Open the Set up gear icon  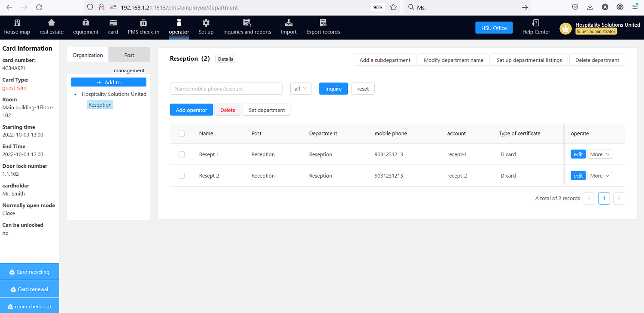(x=206, y=23)
